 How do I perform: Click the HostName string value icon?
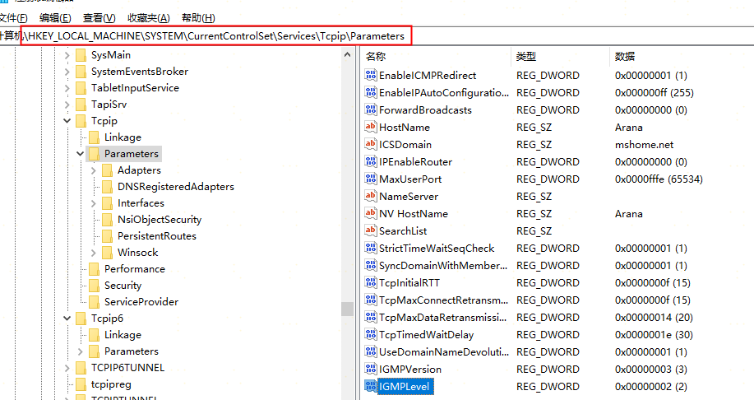click(371, 128)
